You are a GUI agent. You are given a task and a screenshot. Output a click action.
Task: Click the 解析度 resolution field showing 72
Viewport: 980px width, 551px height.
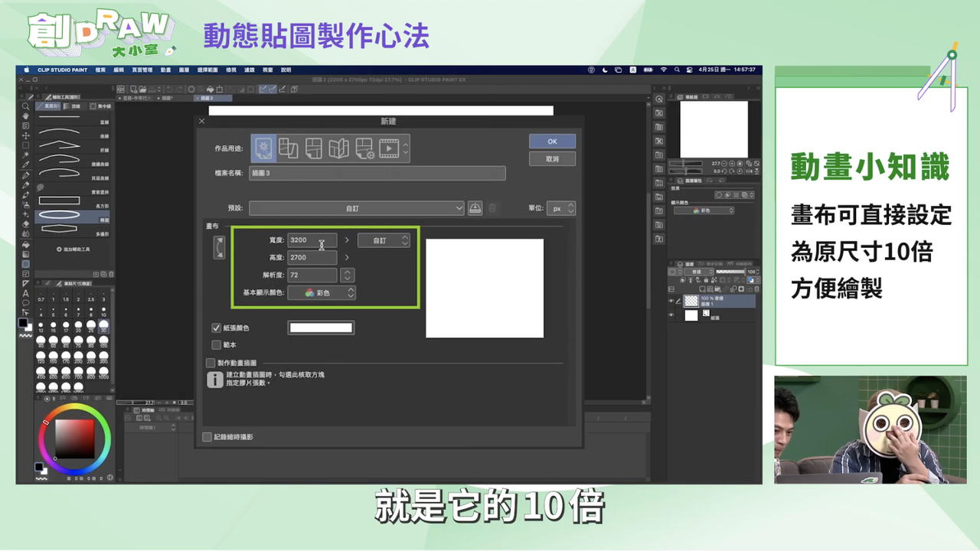tap(312, 275)
